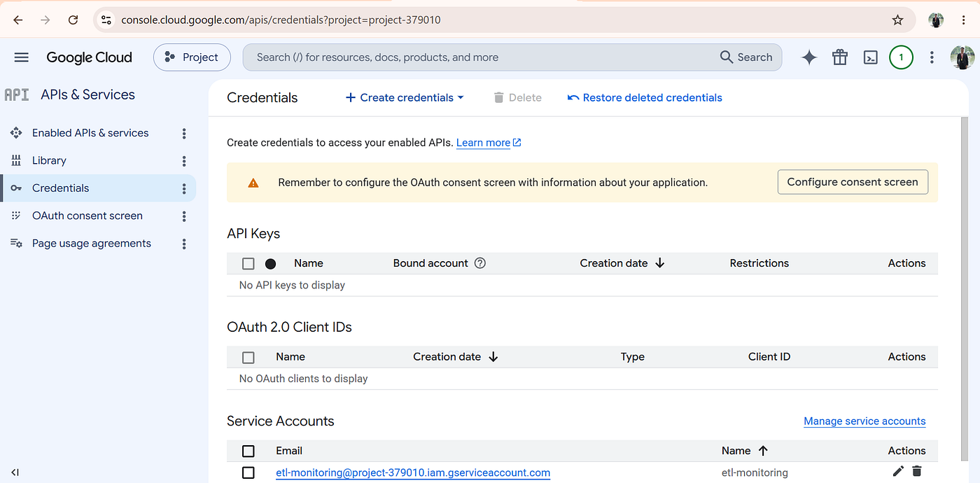Click OAuth Client ID column header
This screenshot has height=483, width=980.
(x=769, y=356)
